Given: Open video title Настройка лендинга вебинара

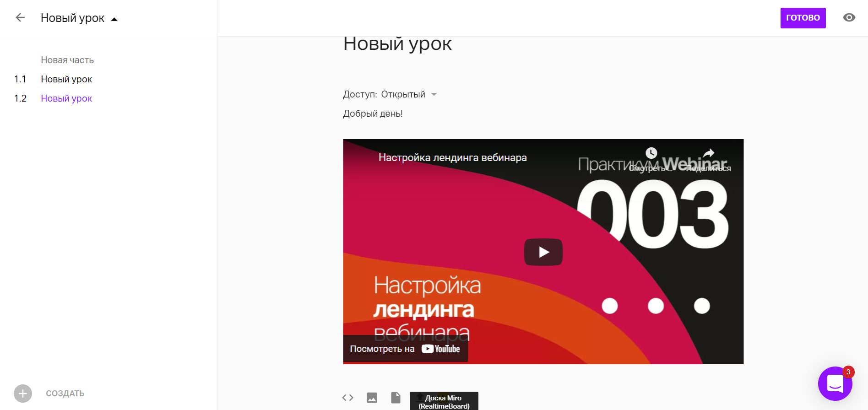Looking at the screenshot, I should pyautogui.click(x=452, y=157).
